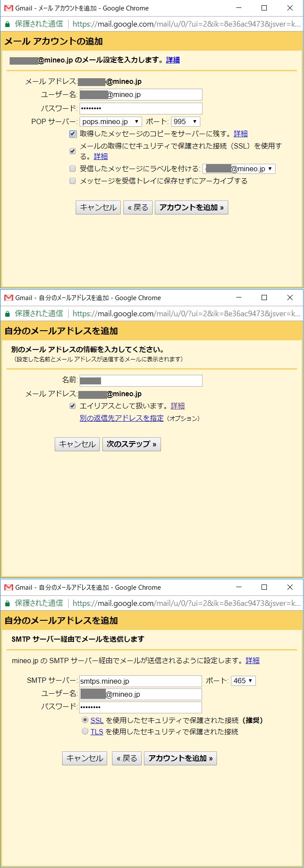Screen dimensions: 304x868
Task: Toggle the SSL secure connection checkbox for mail retrieval
Action: click(x=73, y=151)
